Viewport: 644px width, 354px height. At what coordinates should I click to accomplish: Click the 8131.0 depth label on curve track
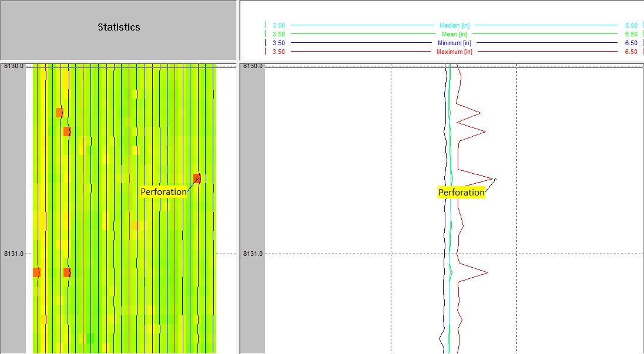pos(251,252)
